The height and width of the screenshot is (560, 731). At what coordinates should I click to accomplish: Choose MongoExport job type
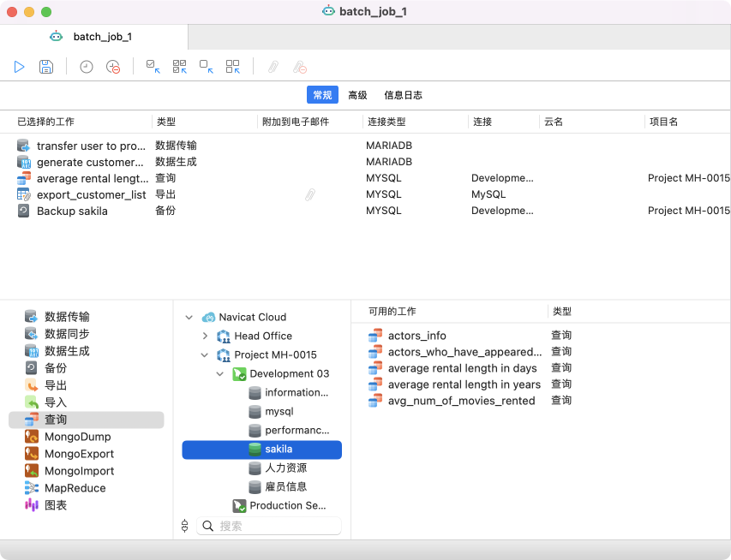click(x=87, y=454)
